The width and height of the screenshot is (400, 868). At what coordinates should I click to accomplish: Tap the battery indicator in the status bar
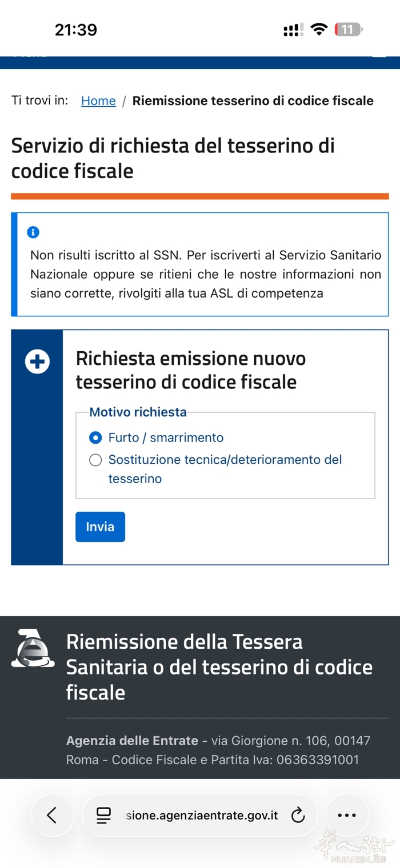(x=348, y=29)
